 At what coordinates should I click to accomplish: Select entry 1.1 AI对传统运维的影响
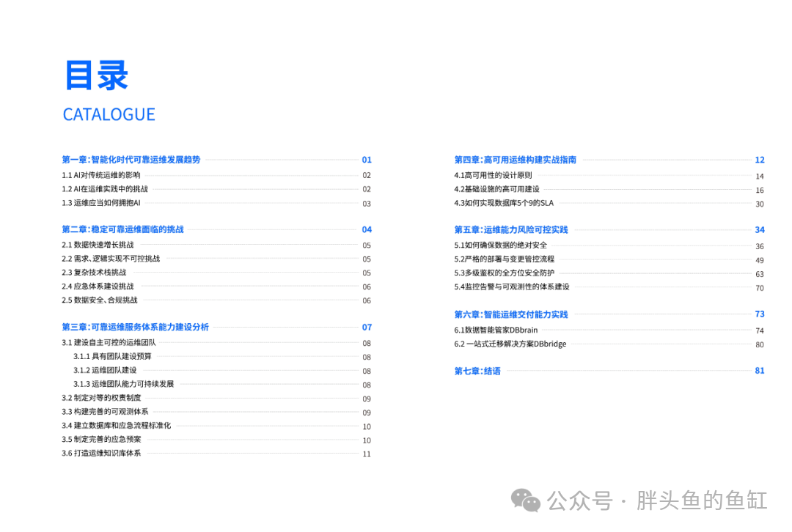(101, 175)
